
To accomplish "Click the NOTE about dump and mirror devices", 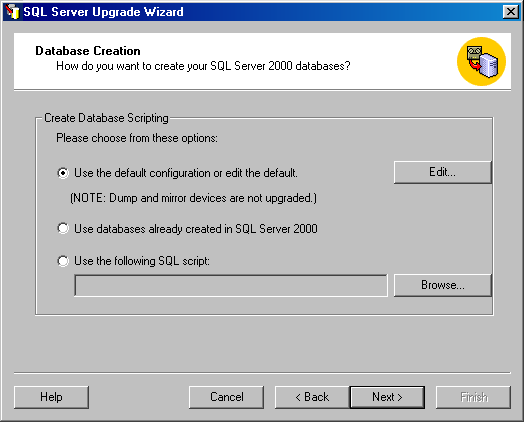I will (x=193, y=198).
